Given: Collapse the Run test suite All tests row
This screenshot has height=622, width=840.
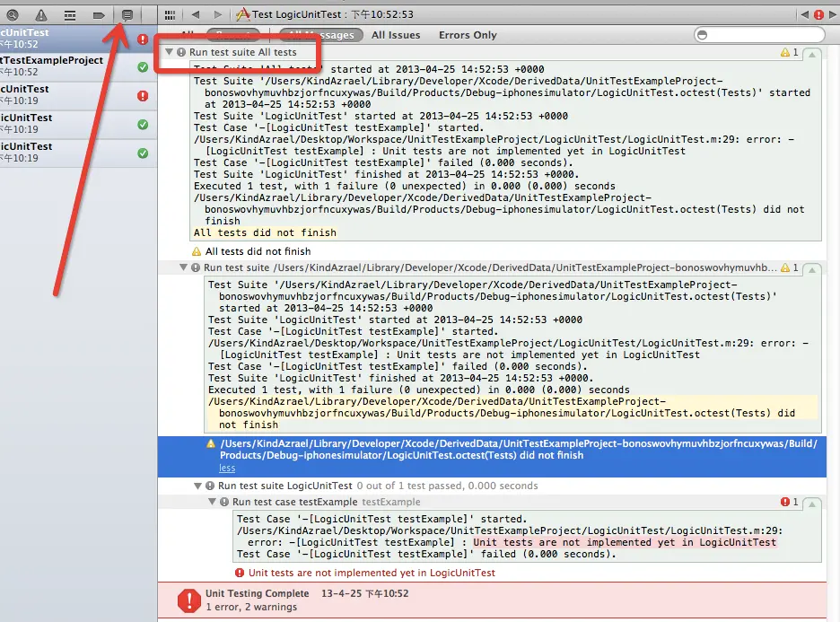Looking at the screenshot, I should click(x=169, y=53).
